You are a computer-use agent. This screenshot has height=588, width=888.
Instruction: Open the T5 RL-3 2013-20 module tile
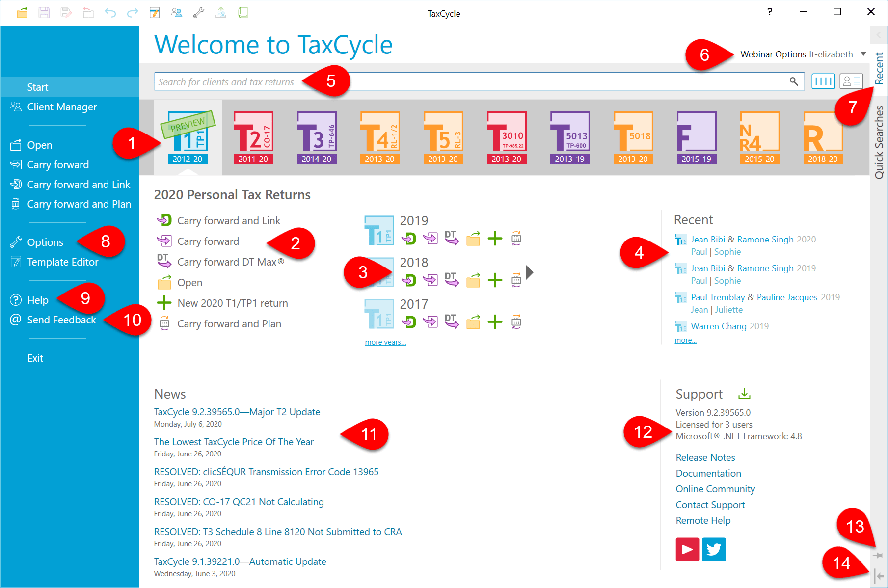click(x=443, y=138)
